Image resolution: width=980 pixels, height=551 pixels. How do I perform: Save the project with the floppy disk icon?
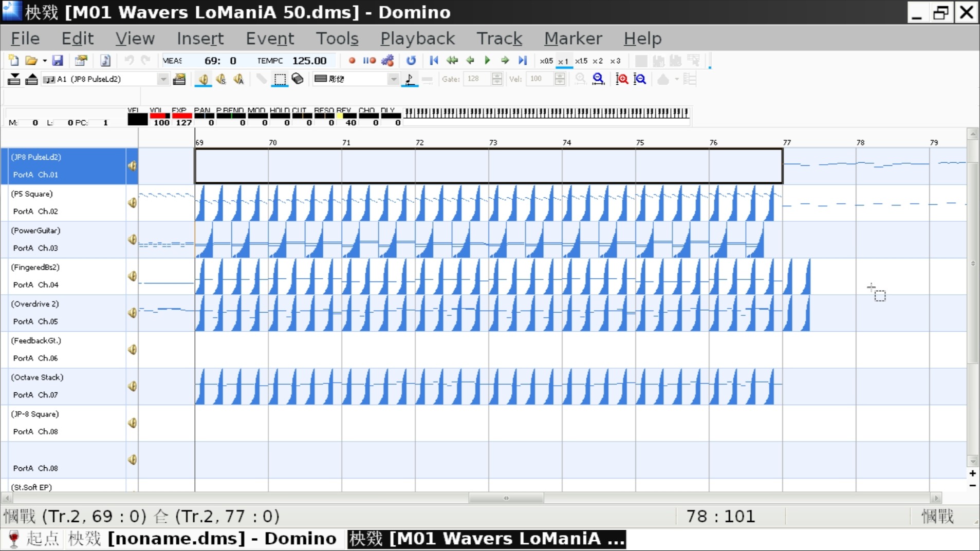pos(58,61)
